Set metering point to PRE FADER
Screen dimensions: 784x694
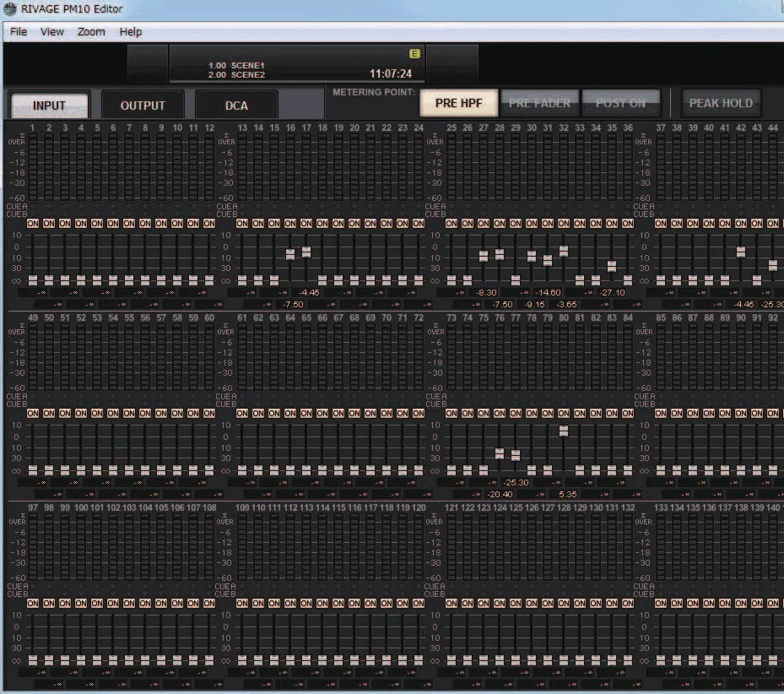coord(539,103)
